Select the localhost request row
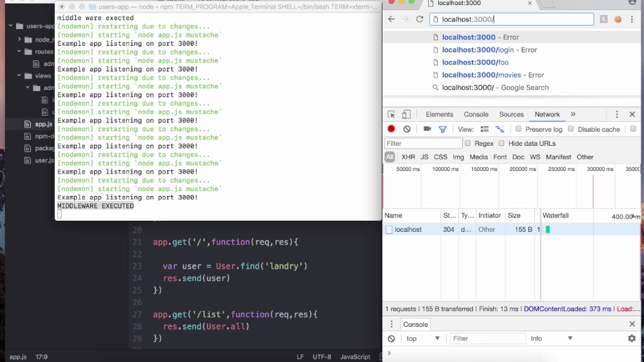This screenshot has width=644, height=362. [512, 229]
